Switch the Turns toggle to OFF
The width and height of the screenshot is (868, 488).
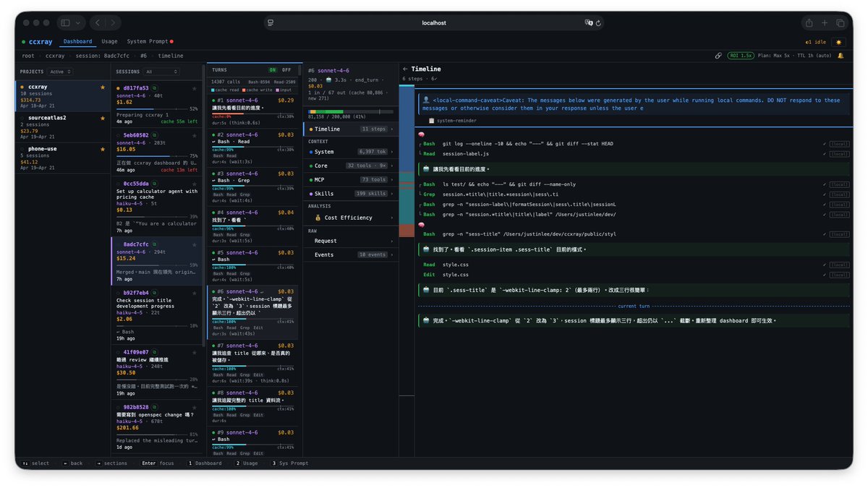286,70
